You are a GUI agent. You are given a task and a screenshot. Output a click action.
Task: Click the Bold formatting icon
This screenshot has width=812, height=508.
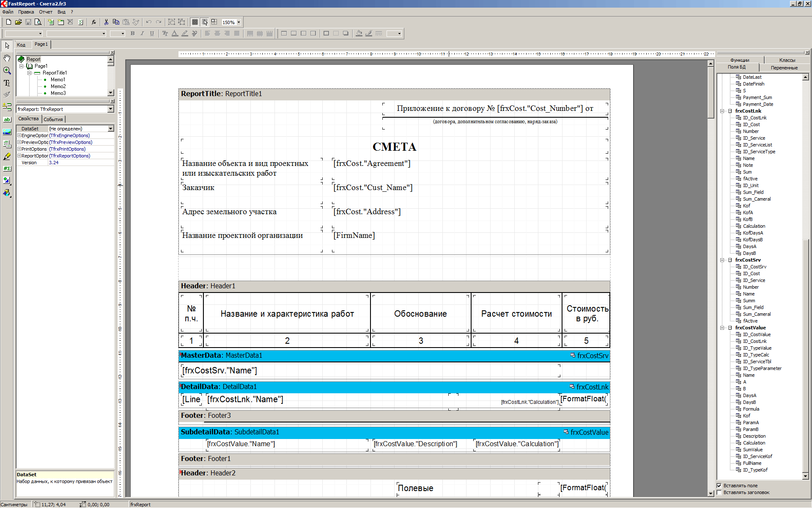tap(133, 33)
